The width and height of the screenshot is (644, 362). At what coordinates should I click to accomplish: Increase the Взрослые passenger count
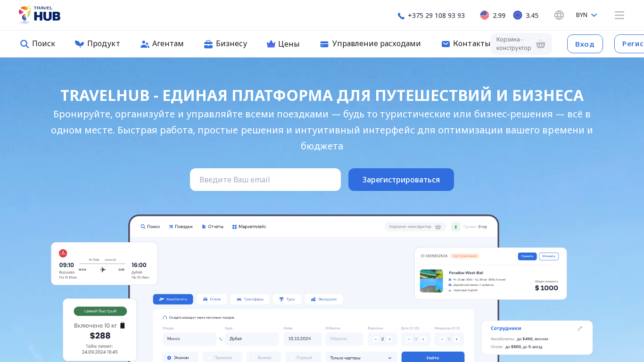389,339
